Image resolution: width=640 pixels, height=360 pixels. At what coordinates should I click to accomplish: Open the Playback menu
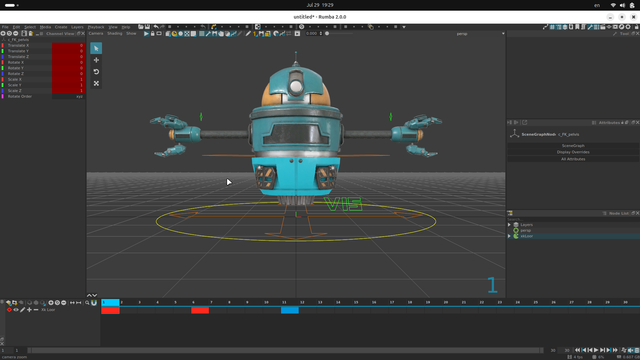pyautogui.click(x=96, y=27)
